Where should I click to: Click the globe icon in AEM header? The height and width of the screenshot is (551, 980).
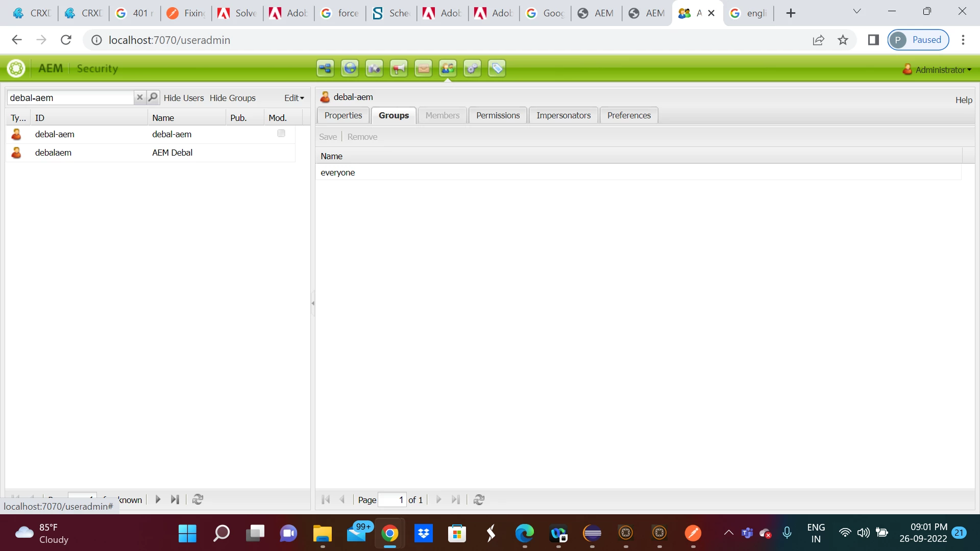tap(350, 68)
